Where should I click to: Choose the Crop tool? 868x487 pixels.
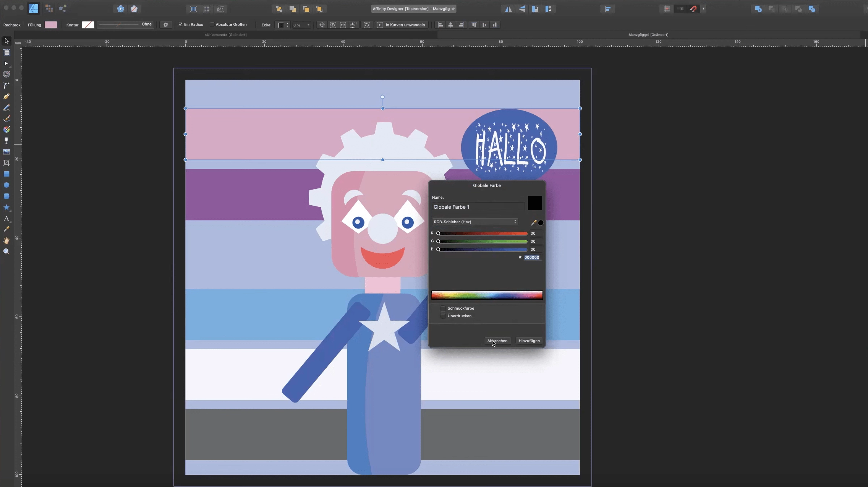6,163
